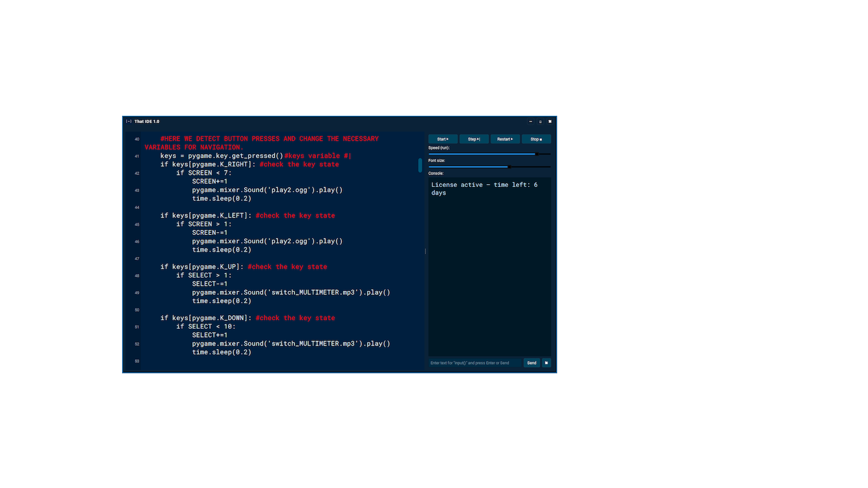This screenshot has height=488, width=868.
Task: Click the "Console:" label
Action: tap(436, 173)
